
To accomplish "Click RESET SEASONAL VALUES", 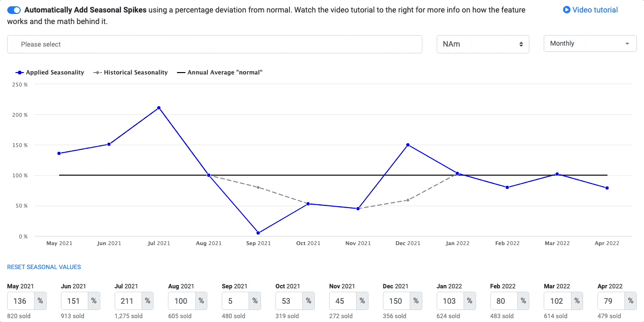I will (x=44, y=267).
